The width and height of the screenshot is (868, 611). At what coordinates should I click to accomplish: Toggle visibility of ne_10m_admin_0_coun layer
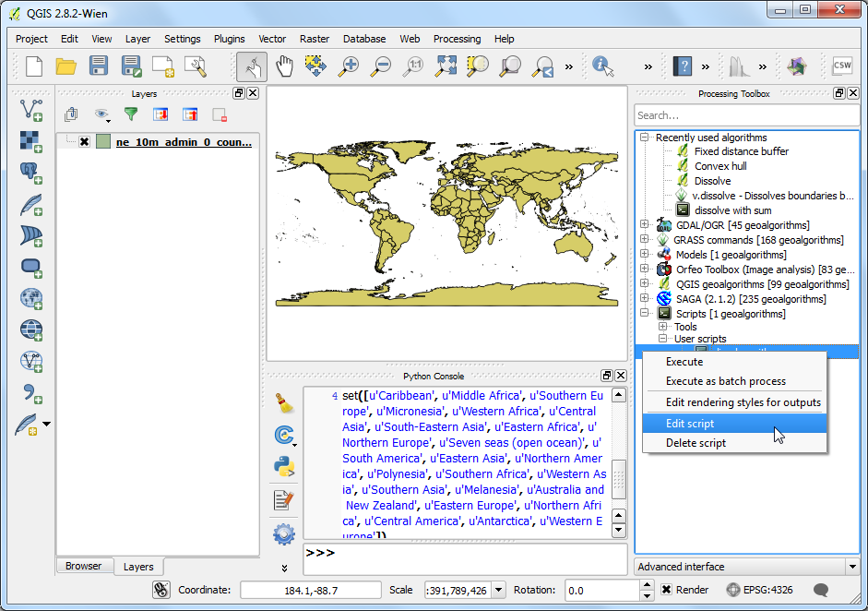[84, 142]
